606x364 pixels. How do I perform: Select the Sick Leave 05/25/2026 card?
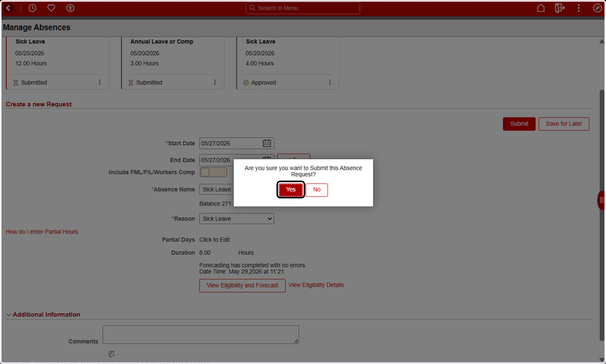[58, 63]
